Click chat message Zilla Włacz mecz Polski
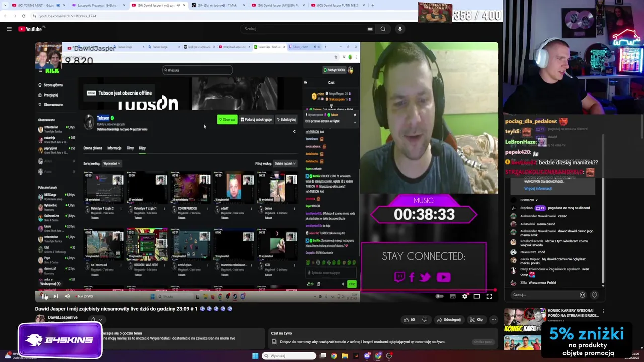Screen dimensions: 644x362 (538, 283)
